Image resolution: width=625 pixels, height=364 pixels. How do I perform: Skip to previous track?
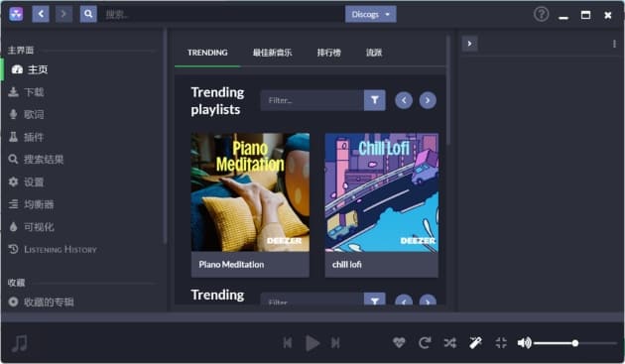pos(288,343)
